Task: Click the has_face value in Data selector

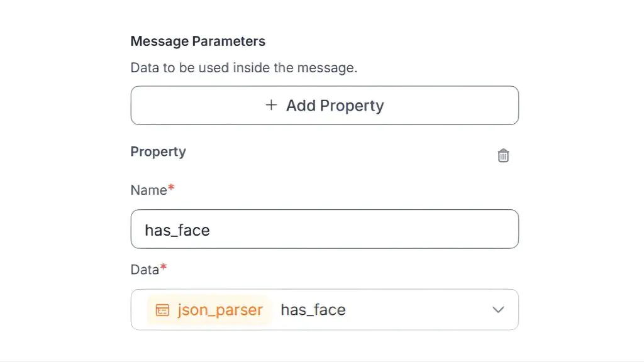Action: click(313, 310)
